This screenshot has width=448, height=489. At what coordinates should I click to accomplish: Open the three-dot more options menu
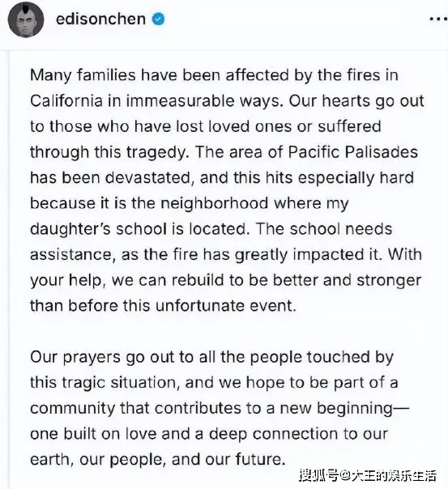[x=438, y=19]
